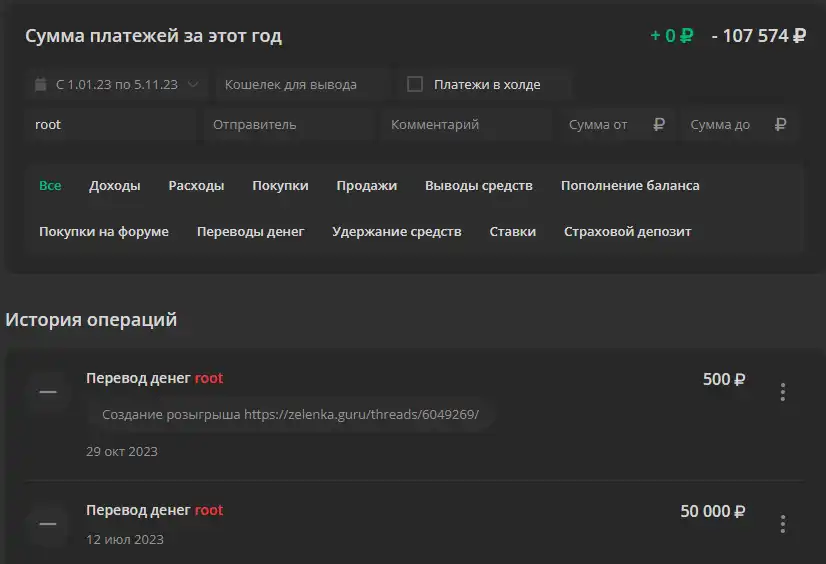The height and width of the screenshot is (564, 826).
Task: Open the 'Покупки' tab
Action: click(x=280, y=185)
